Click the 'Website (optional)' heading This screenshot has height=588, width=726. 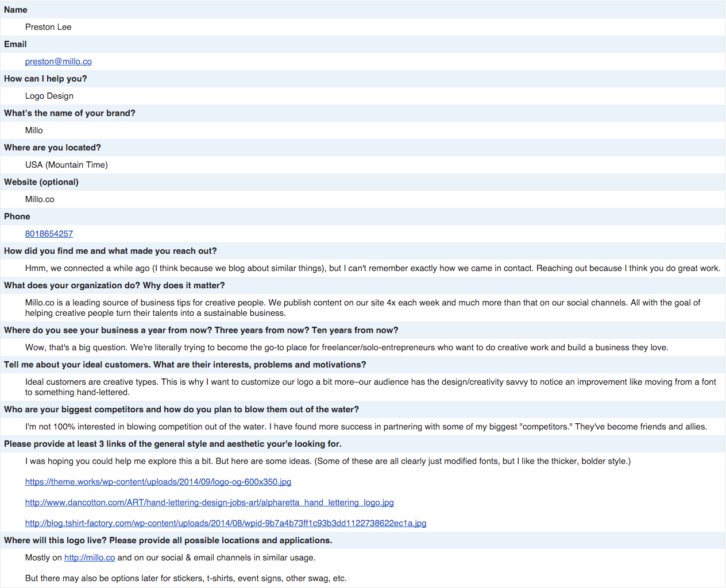(41, 182)
